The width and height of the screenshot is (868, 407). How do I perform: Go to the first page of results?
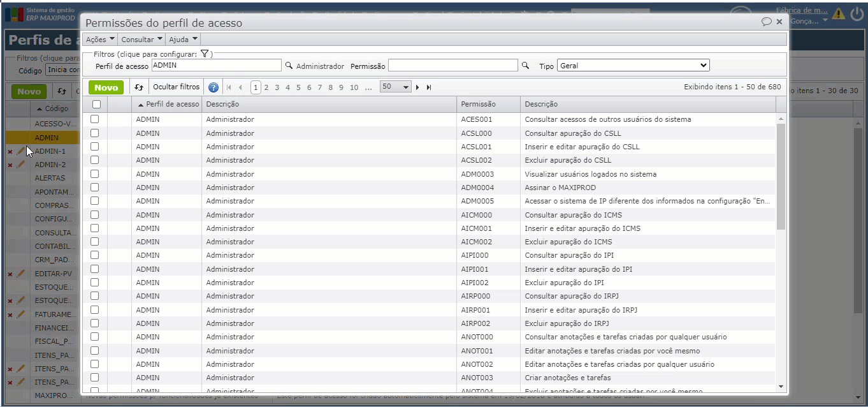[229, 87]
